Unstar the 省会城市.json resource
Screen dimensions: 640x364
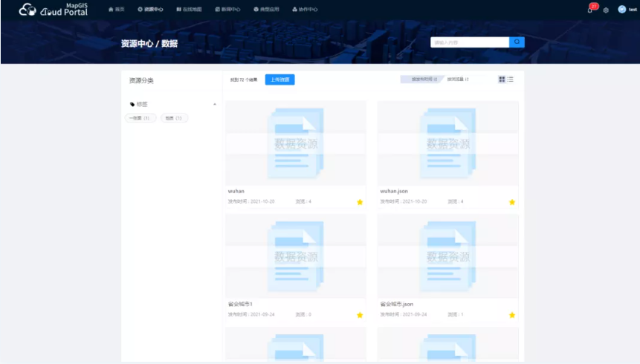[512, 315]
